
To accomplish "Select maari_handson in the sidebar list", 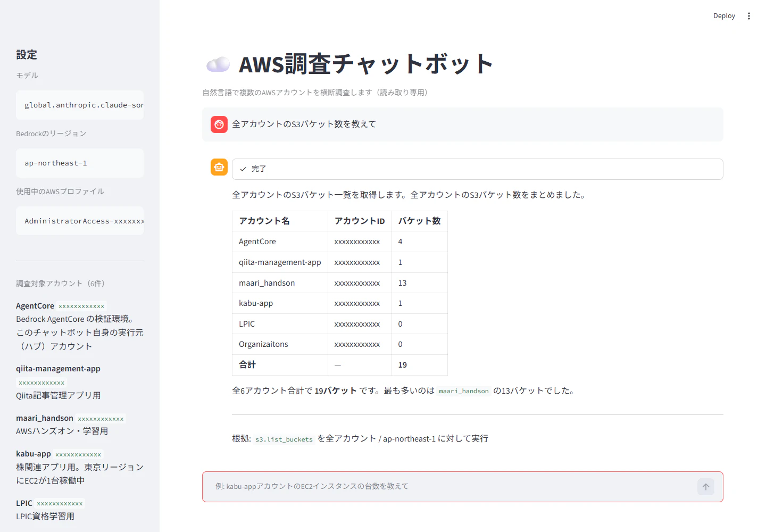I will click(x=45, y=418).
